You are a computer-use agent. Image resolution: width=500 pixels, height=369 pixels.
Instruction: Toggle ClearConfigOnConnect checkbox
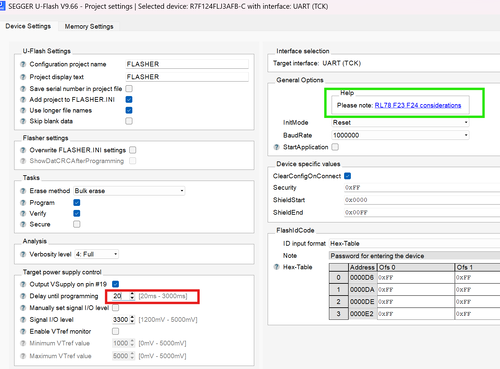(x=348, y=176)
